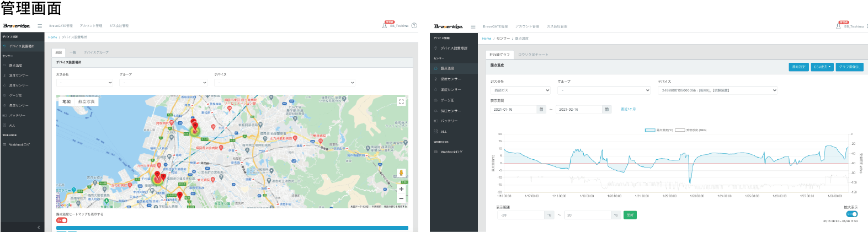Zoom in on the map

401,189
